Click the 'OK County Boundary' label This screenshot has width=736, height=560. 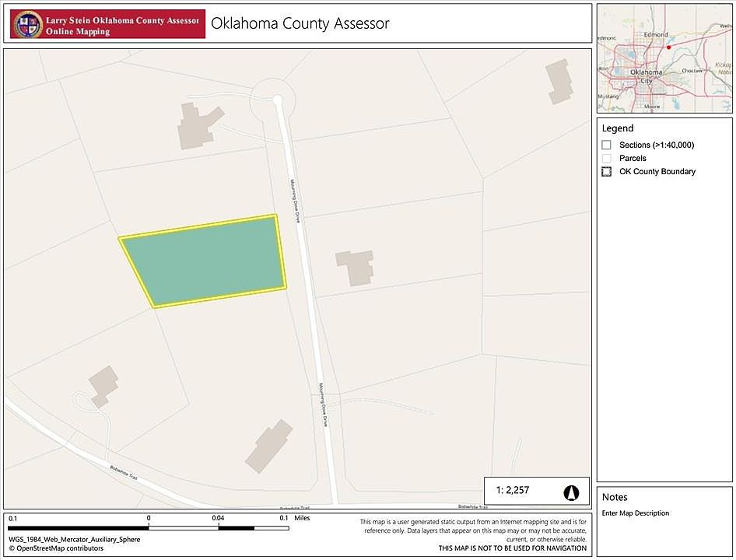click(657, 171)
